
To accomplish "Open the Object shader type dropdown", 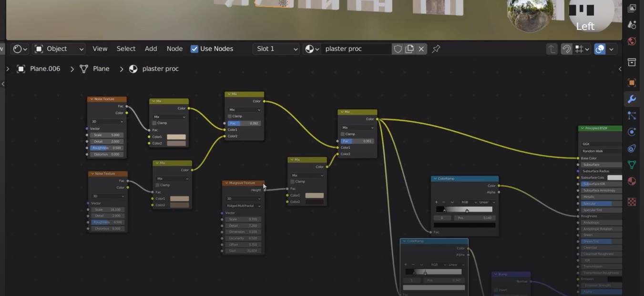I will [x=59, y=49].
